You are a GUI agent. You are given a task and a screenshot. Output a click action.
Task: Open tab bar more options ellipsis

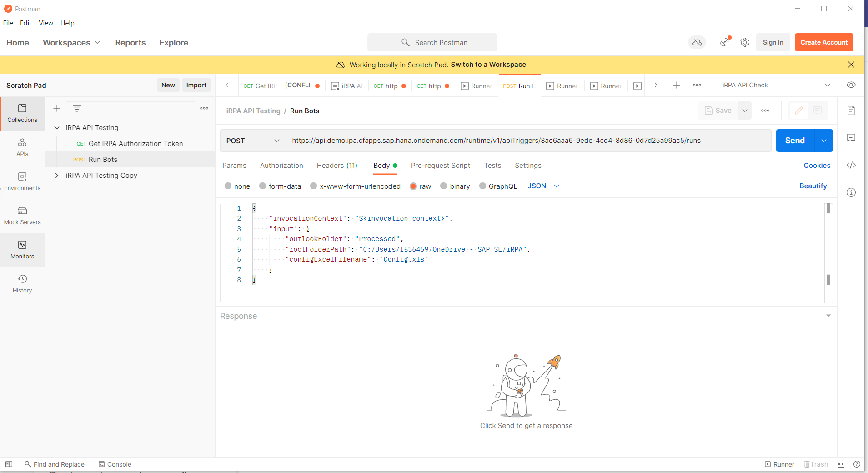click(x=697, y=85)
